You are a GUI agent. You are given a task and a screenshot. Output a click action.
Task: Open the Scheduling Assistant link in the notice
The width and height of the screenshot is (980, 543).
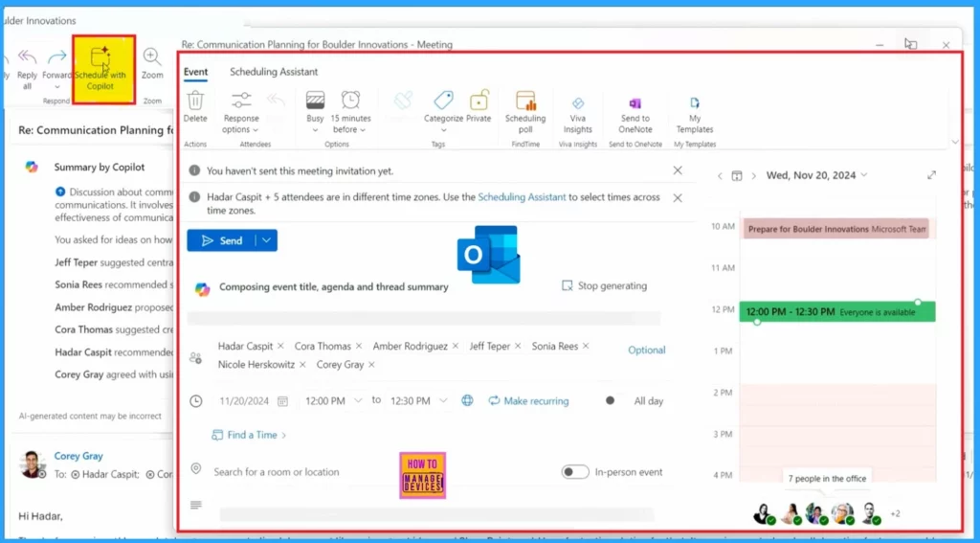pyautogui.click(x=522, y=197)
